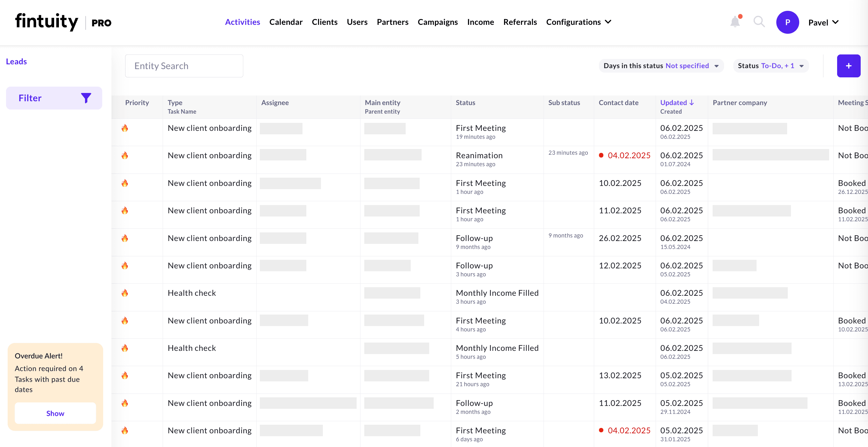Click overdue contact date 04.02.2025 in Reanimation row

(629, 155)
